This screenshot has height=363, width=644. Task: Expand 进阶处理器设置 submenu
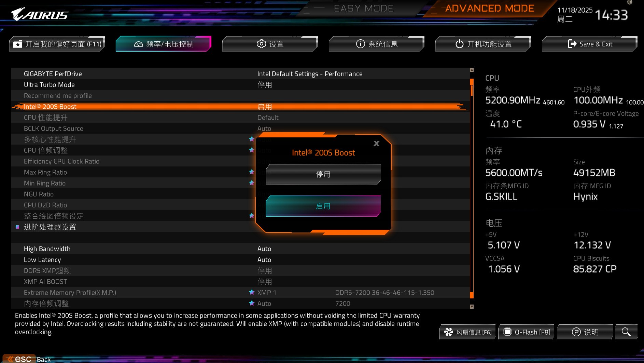[x=50, y=227]
